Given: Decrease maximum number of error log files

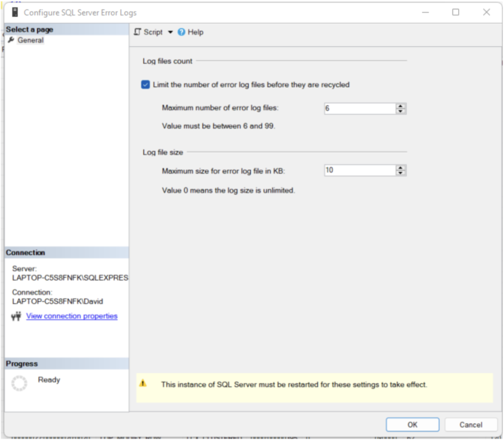Looking at the screenshot, I should (x=401, y=111).
